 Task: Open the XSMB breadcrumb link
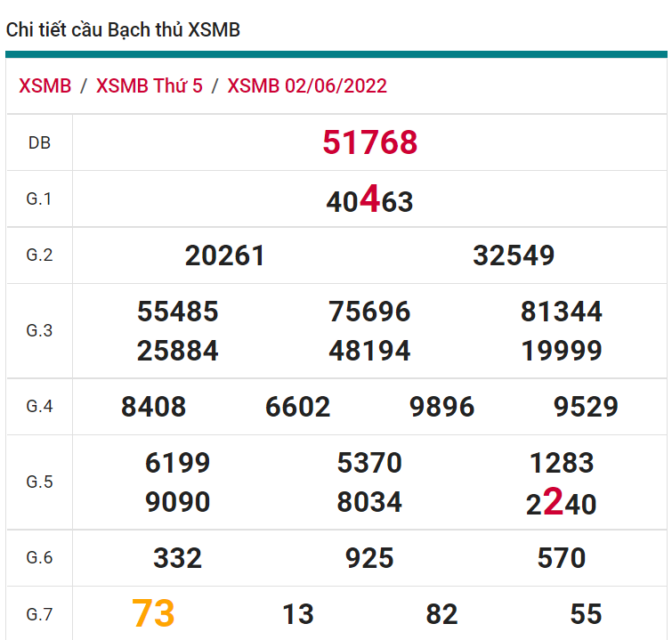point(45,85)
